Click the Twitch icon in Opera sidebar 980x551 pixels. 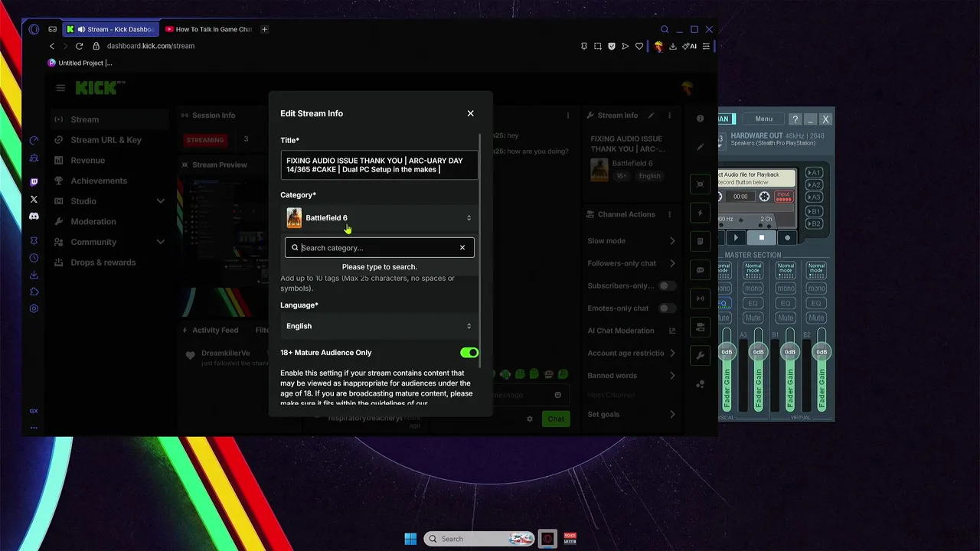pyautogui.click(x=34, y=182)
